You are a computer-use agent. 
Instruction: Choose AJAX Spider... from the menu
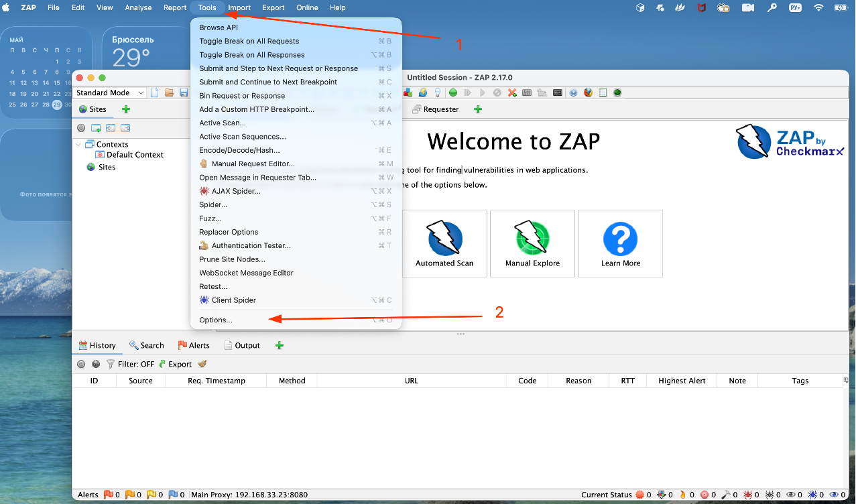[296, 191]
